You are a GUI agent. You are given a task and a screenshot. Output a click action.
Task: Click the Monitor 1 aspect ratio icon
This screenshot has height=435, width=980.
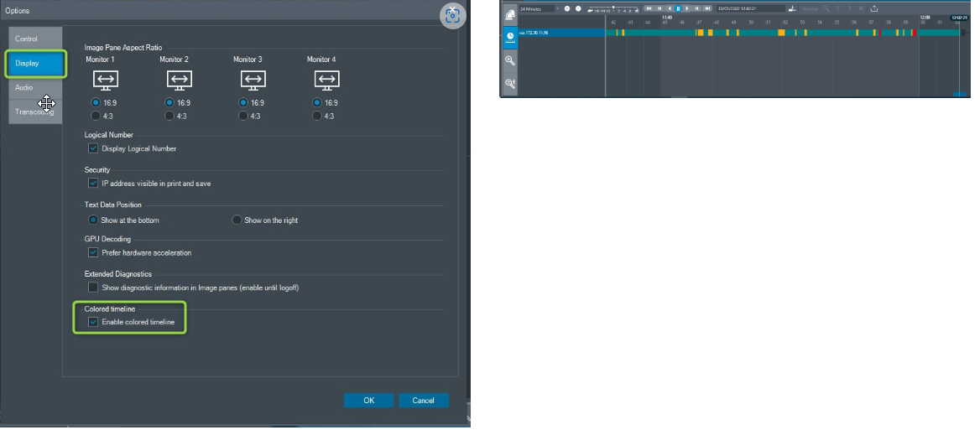pos(106,80)
